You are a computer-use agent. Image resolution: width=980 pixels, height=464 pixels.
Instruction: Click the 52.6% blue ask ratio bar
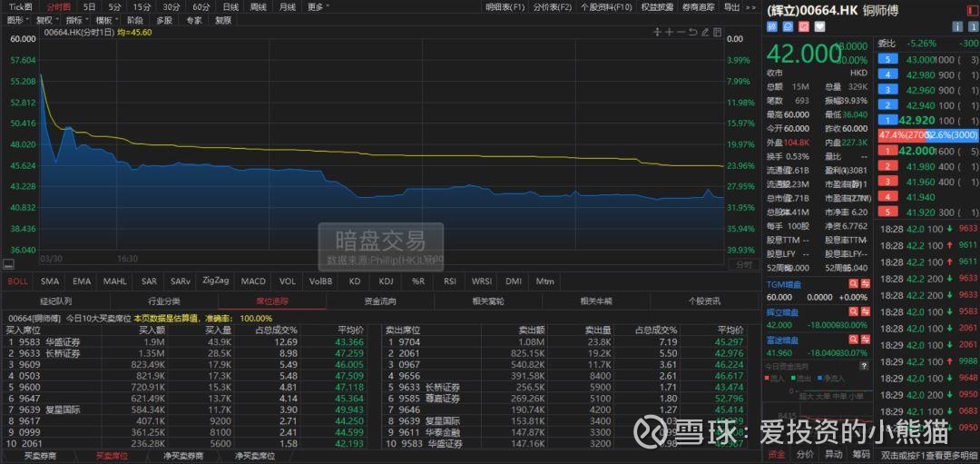pyautogui.click(x=952, y=135)
